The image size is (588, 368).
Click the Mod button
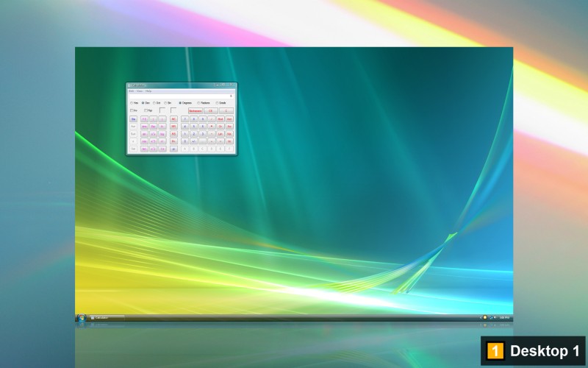[x=220, y=119]
